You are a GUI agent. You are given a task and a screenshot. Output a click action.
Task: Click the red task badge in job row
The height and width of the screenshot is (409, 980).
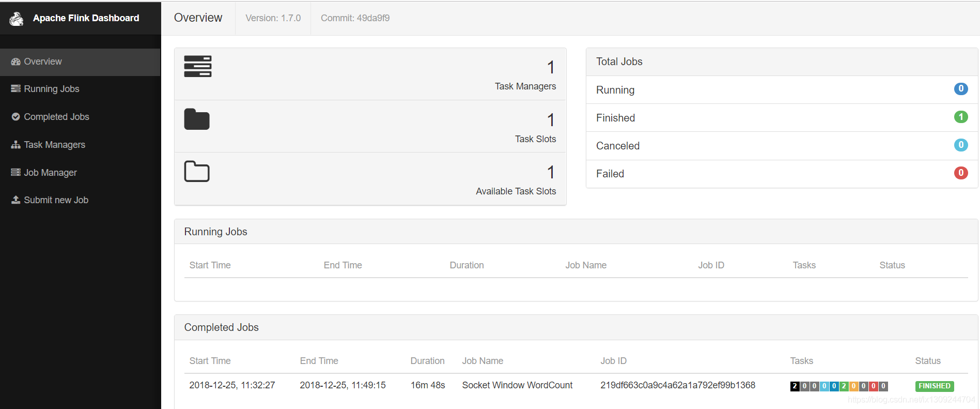874,386
